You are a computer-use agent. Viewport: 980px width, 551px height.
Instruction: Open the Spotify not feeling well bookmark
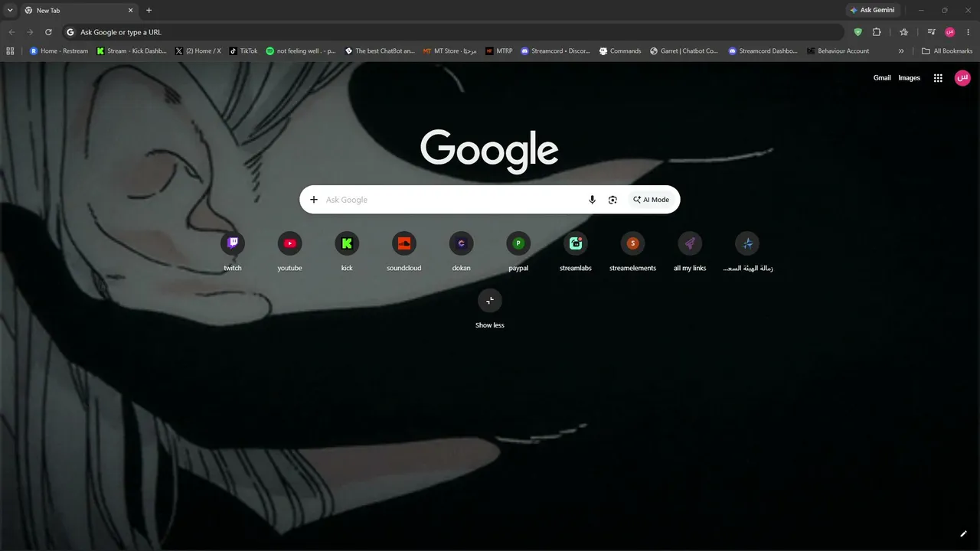(x=301, y=51)
